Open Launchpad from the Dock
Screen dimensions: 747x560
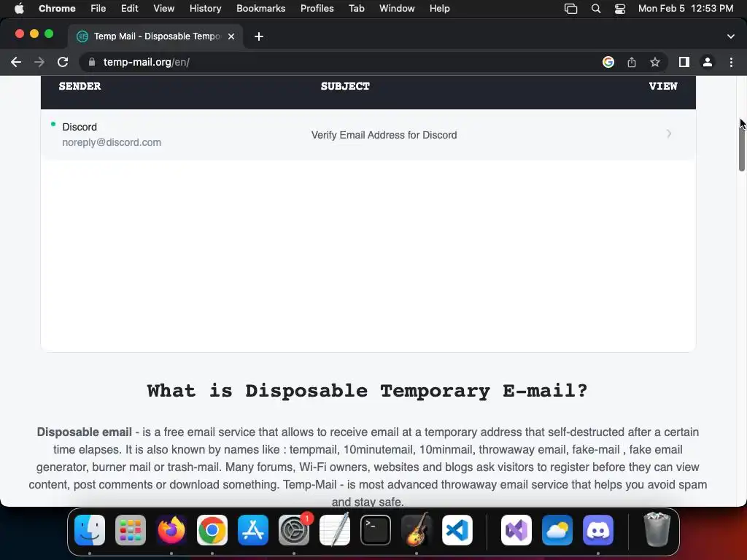(131, 530)
